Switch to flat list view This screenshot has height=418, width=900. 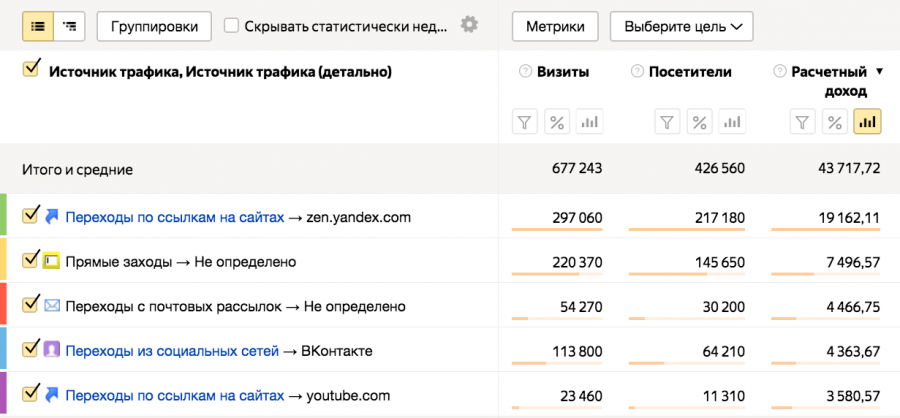[38, 26]
